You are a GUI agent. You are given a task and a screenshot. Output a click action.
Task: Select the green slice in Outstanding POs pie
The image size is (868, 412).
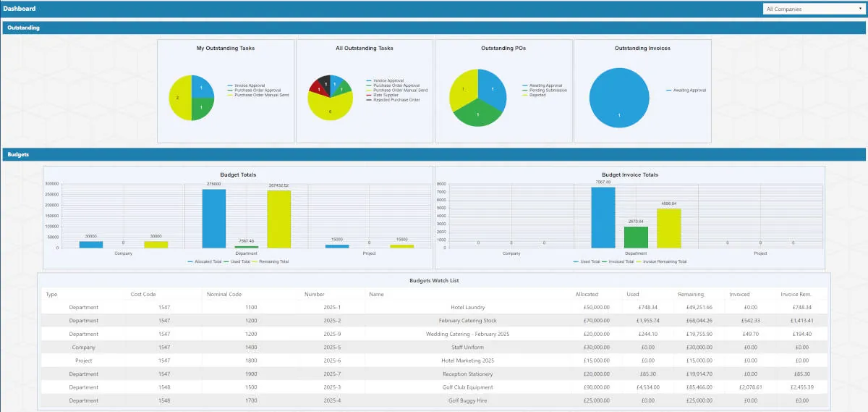(478, 112)
